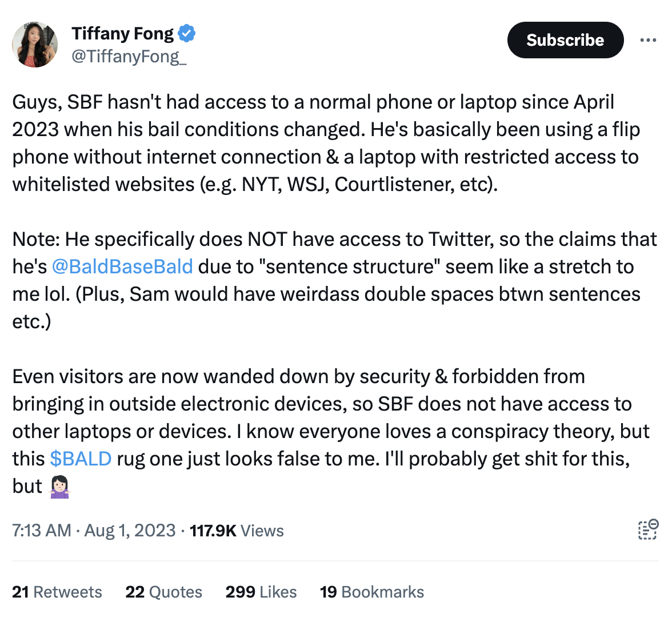Open Tiffany Fong's profile picture

coord(35,45)
